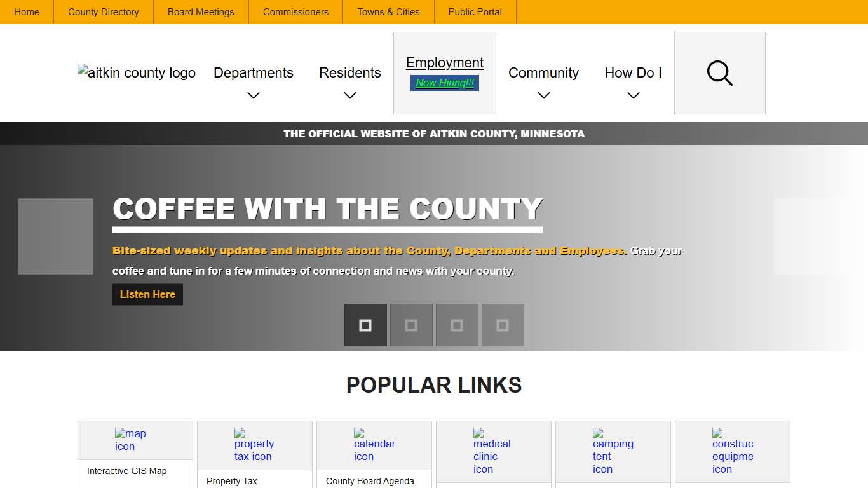Click the Aitkin County logo

tap(137, 73)
